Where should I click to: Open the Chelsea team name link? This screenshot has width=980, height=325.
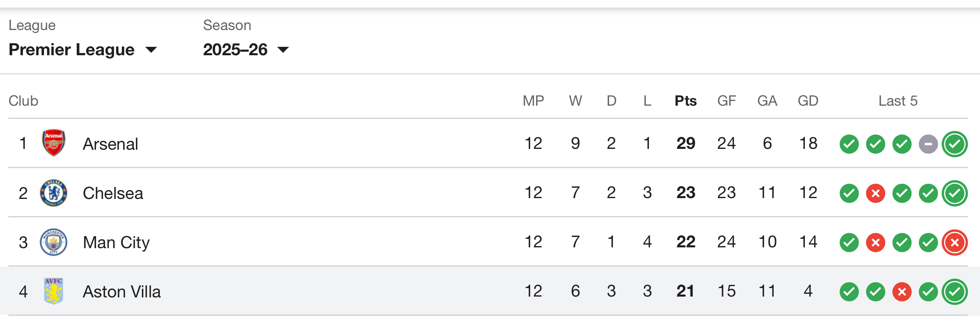(113, 193)
